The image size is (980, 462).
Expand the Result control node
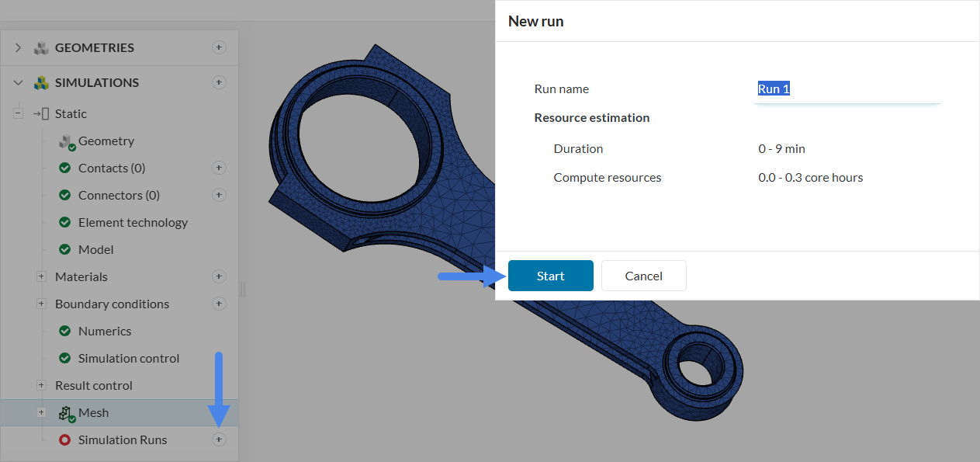(41, 385)
